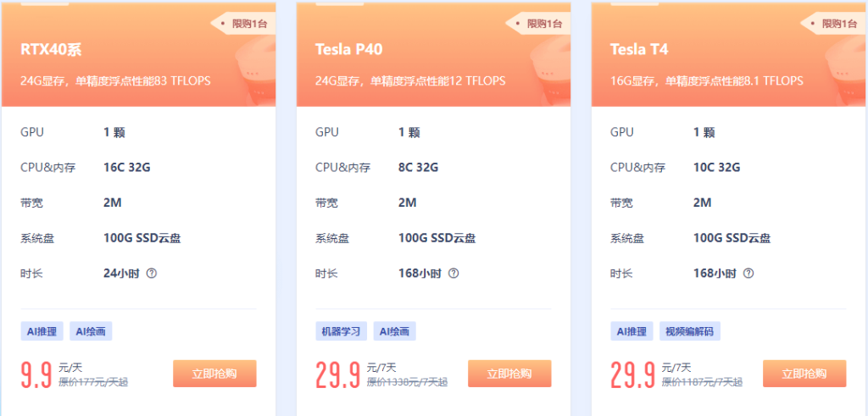Image resolution: width=868 pixels, height=416 pixels.
Task: Click the 元/7天 label on Tesla P40 card
Action: click(382, 368)
